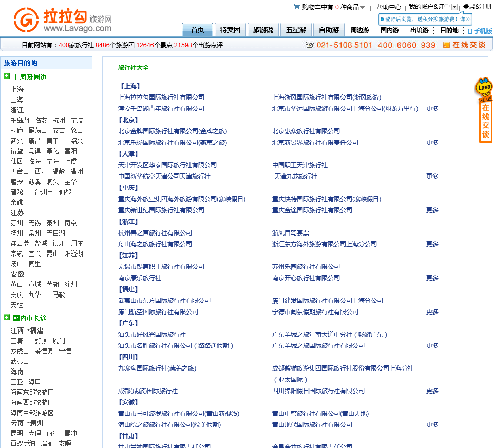Click the orange 在线交谈 chat icon
The height and width of the screenshot is (448, 493).
click(x=446, y=45)
